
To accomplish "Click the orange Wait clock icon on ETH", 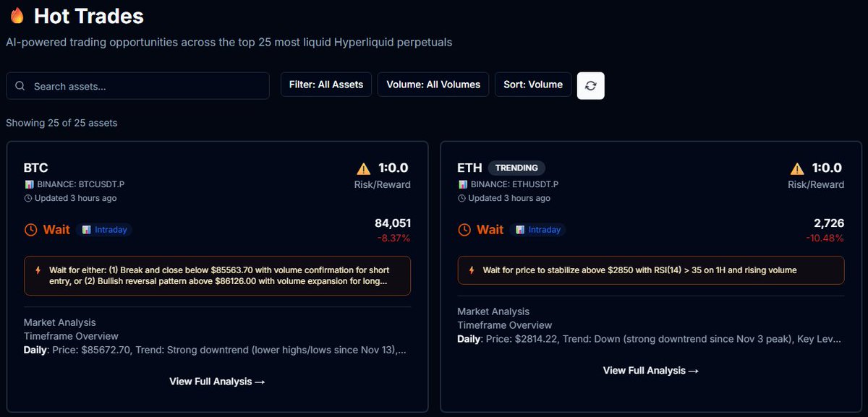I will (x=465, y=230).
